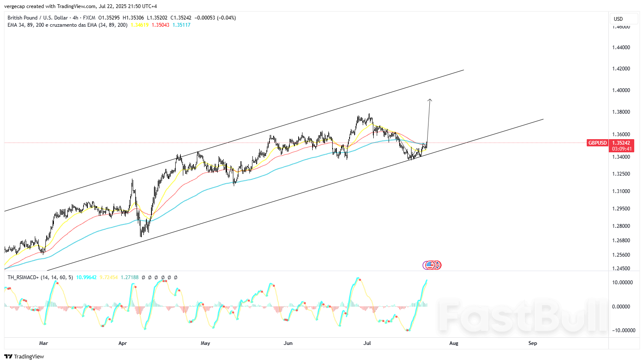Select the Aug label on the time axis
644x364 pixels.
(x=453, y=343)
